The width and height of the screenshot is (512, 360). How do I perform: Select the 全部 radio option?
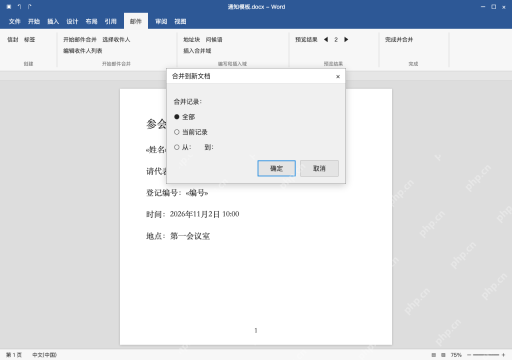click(x=184, y=117)
